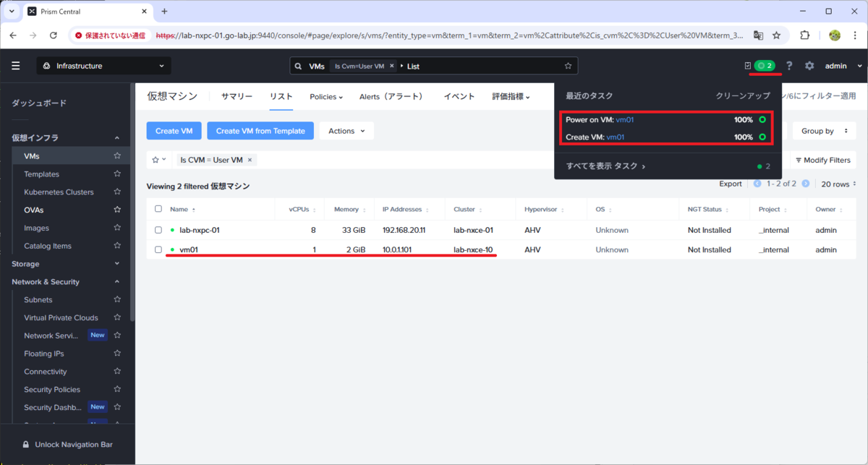
Task: Click the Create VM task status circle
Action: tap(762, 137)
